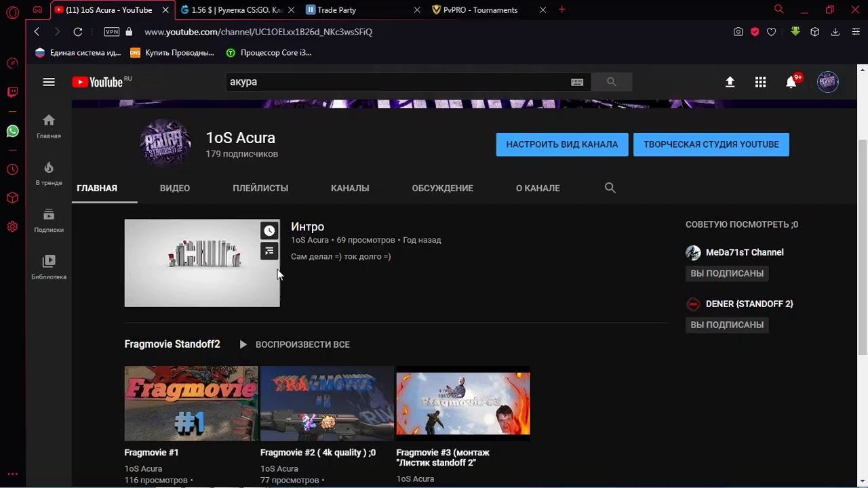Open the browser downloads icon

[x=835, y=32]
